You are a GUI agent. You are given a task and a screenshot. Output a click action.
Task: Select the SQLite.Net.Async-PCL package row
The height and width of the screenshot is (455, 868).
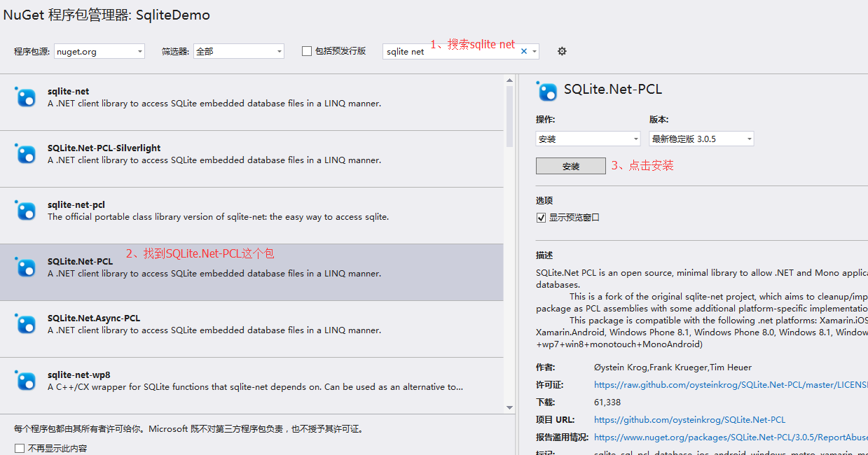click(x=252, y=329)
